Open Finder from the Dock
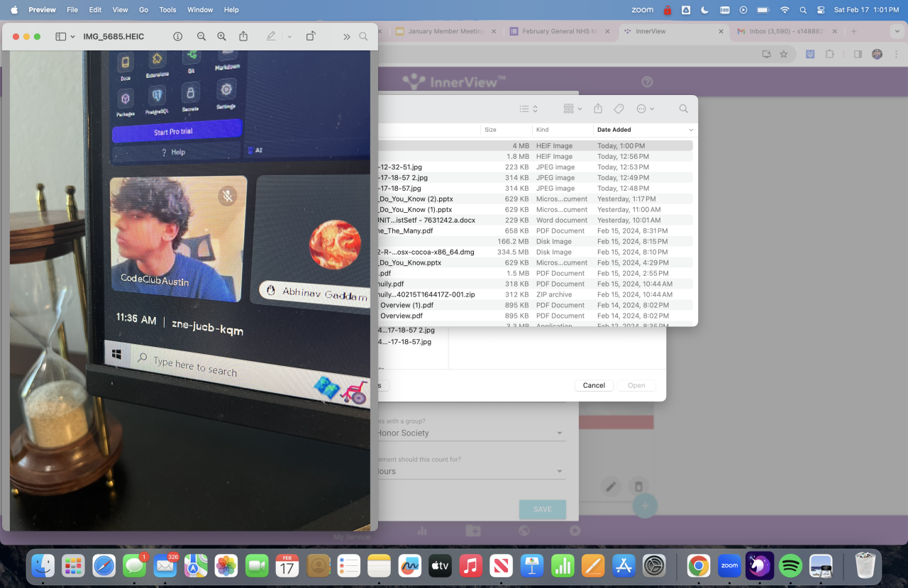This screenshot has width=908, height=588. coord(43,565)
